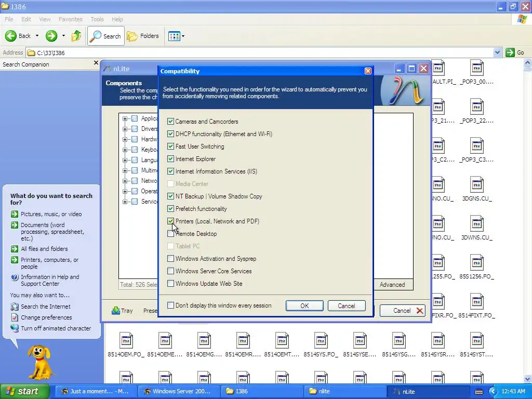Open the Edit menu

tap(26, 19)
